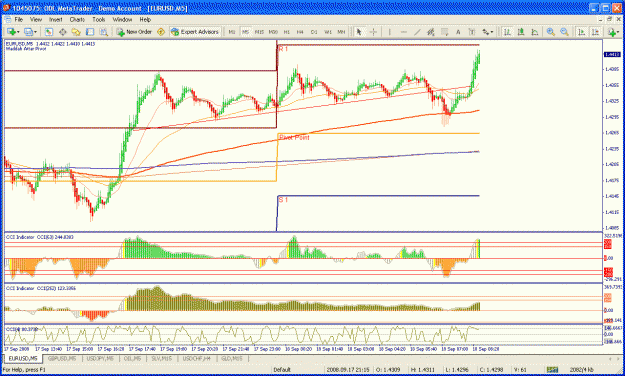Screen dimensions: 625x376
Task: Open the Help menu
Action: point(145,19)
